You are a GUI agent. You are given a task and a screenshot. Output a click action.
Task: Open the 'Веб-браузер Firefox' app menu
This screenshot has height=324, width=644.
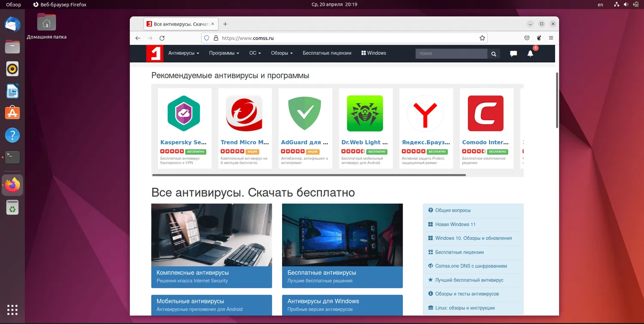[x=60, y=5]
